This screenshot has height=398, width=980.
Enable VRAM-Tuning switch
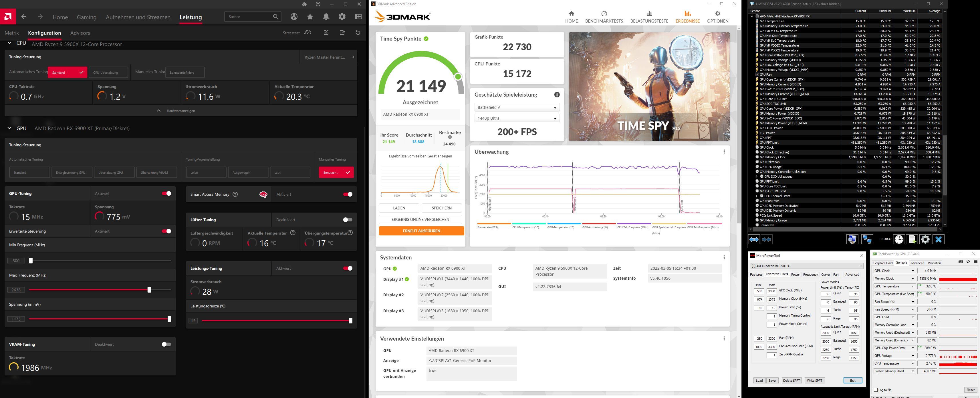tap(166, 344)
